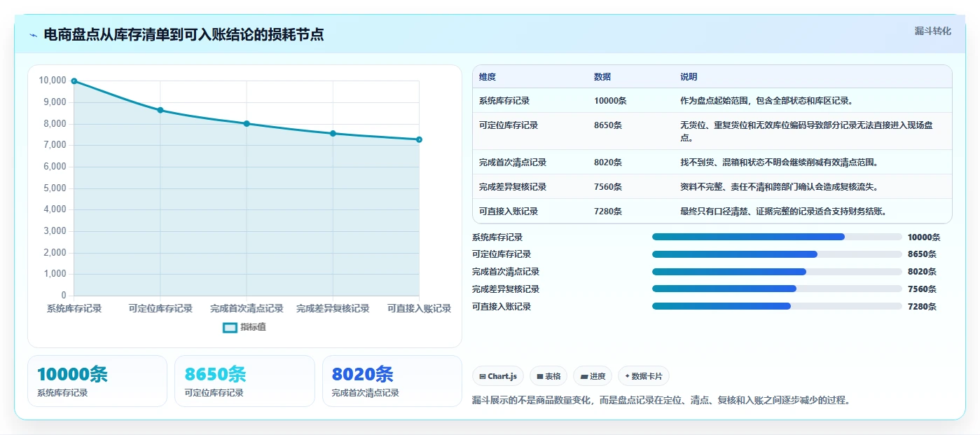Click the 完成差异复核记录 x-axis label
The height and width of the screenshot is (435, 980).
tap(333, 309)
